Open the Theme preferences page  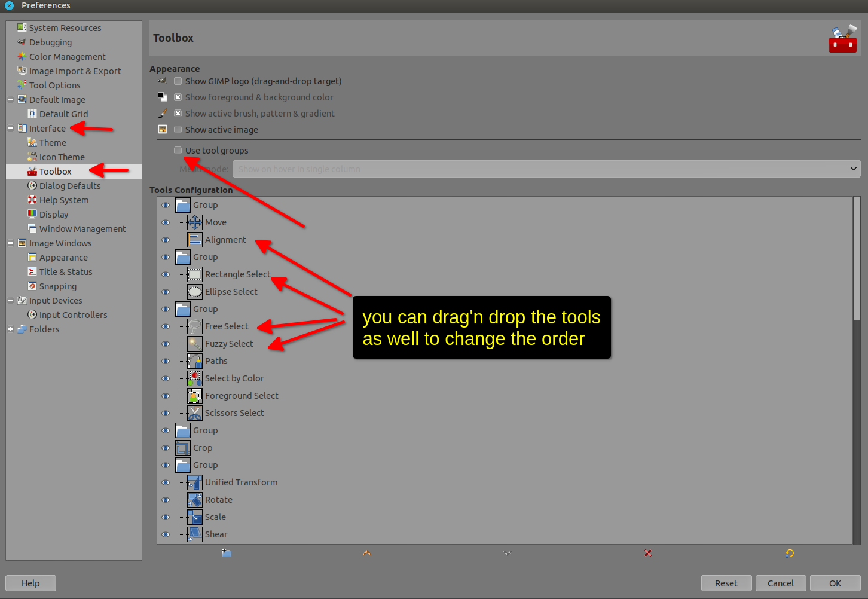53,143
